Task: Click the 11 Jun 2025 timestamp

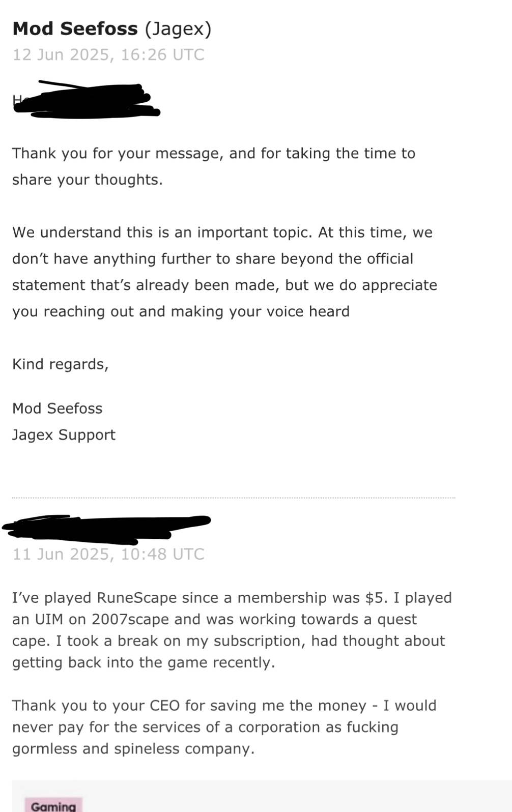Action: point(108,554)
